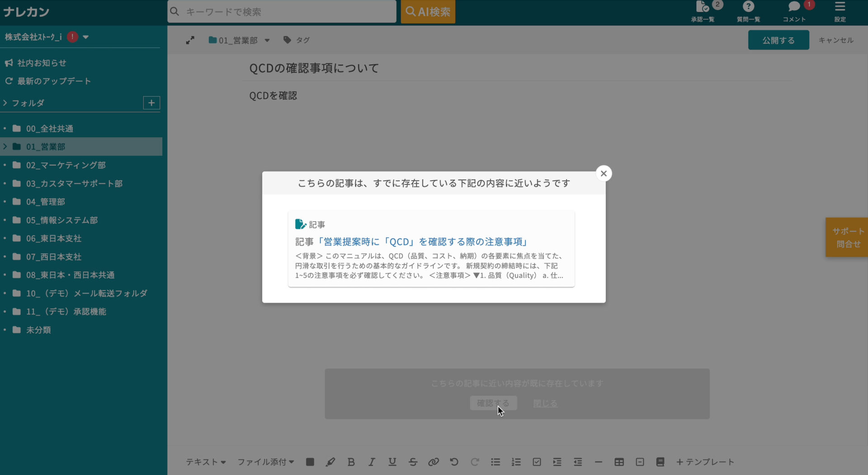Screen dimensions: 868x475
Task: Toggle bold formatting
Action: click(x=351, y=462)
